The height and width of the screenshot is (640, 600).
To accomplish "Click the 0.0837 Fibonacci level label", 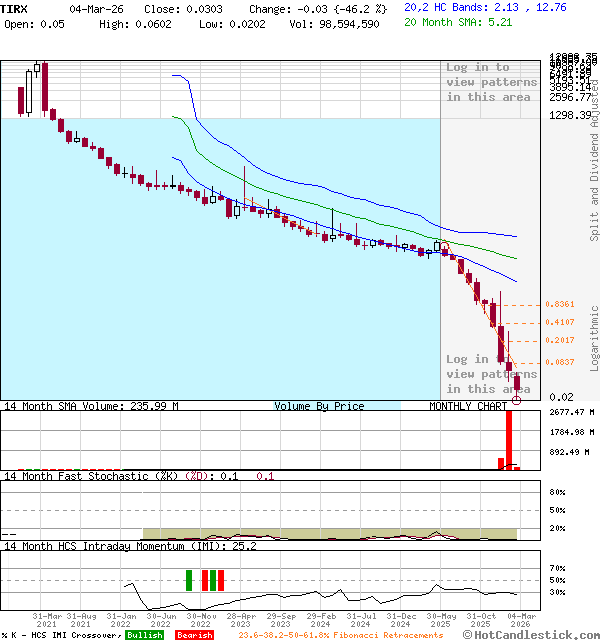I will (x=559, y=362).
